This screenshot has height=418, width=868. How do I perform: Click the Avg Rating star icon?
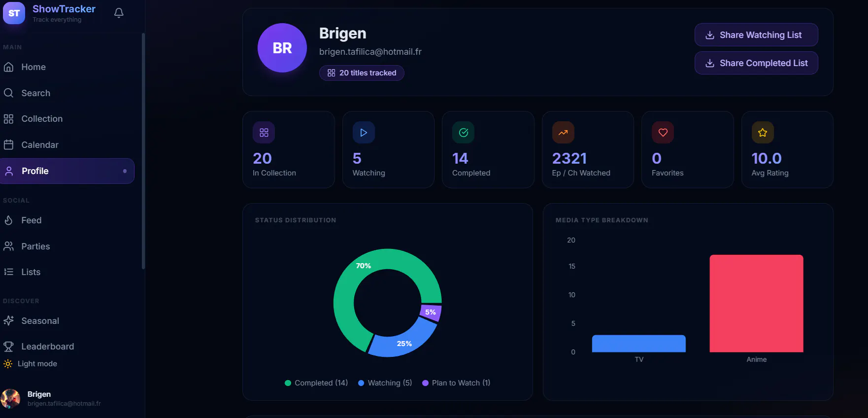coord(763,133)
